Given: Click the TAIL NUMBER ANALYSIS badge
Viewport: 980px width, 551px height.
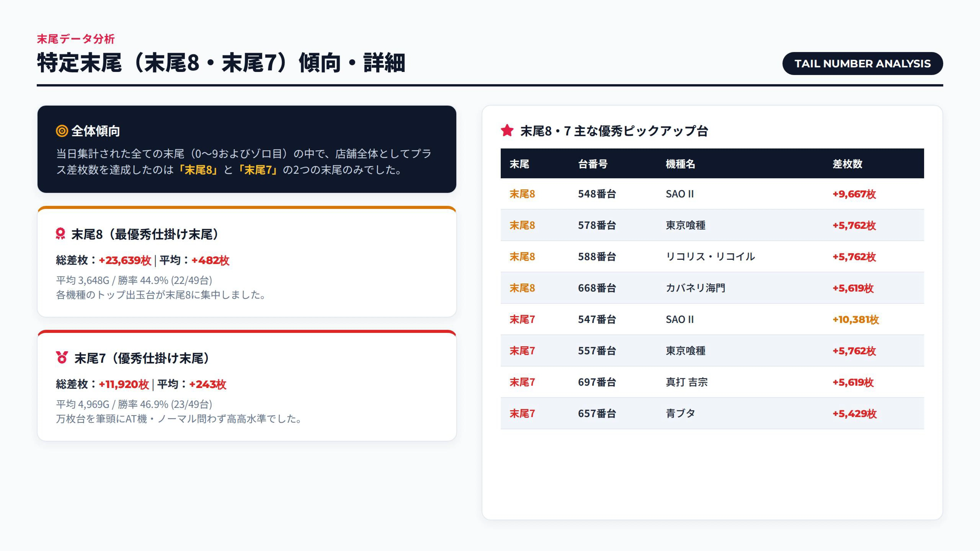Looking at the screenshot, I should pos(862,64).
